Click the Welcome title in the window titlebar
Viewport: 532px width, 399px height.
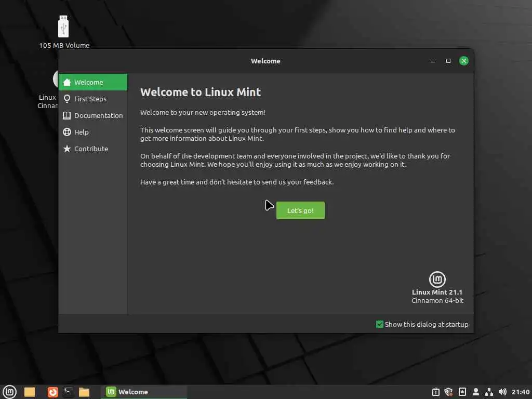(x=265, y=61)
